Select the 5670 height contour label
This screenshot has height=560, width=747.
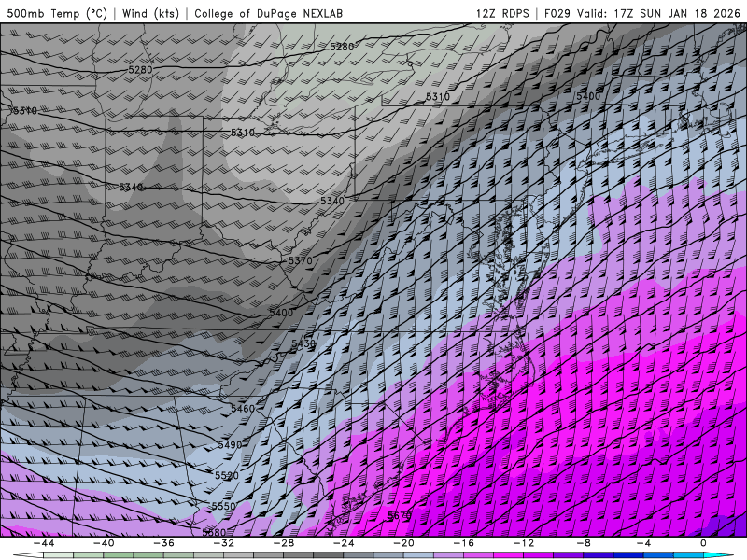[400, 515]
